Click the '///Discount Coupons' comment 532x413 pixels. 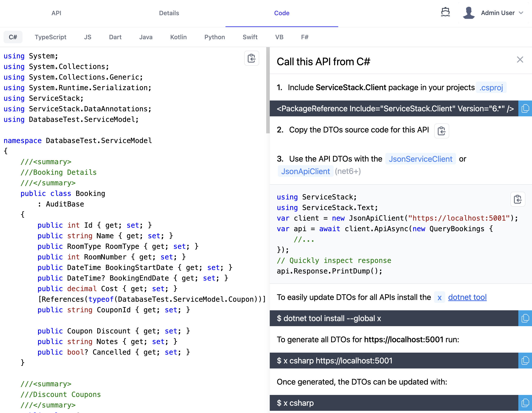tap(61, 394)
